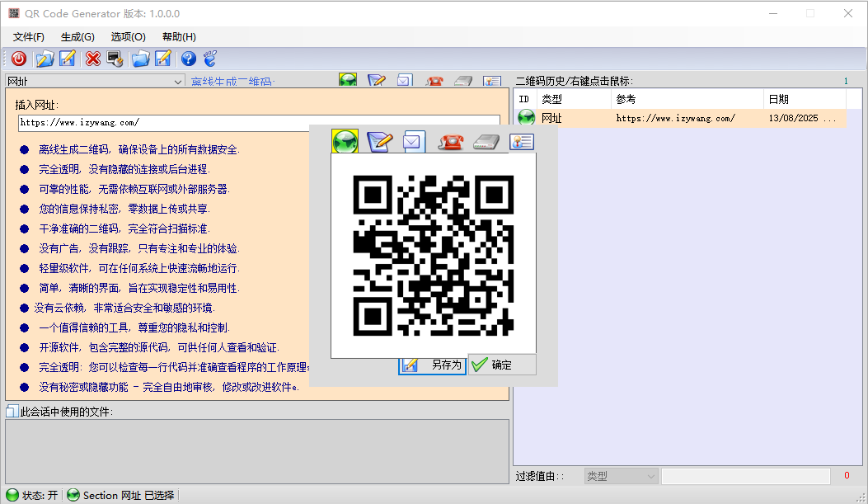The image size is (868, 504).
Task: Click the 网址 type cell in history row
Action: 551,118
